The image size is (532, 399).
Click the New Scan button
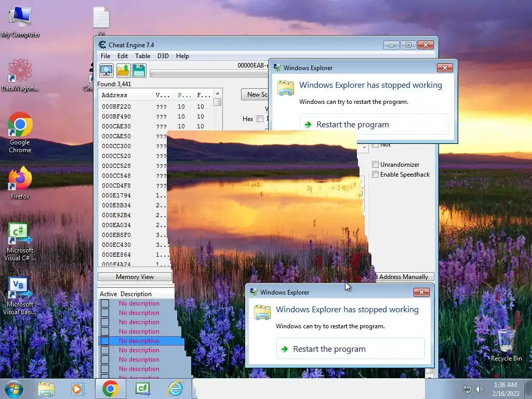point(255,95)
